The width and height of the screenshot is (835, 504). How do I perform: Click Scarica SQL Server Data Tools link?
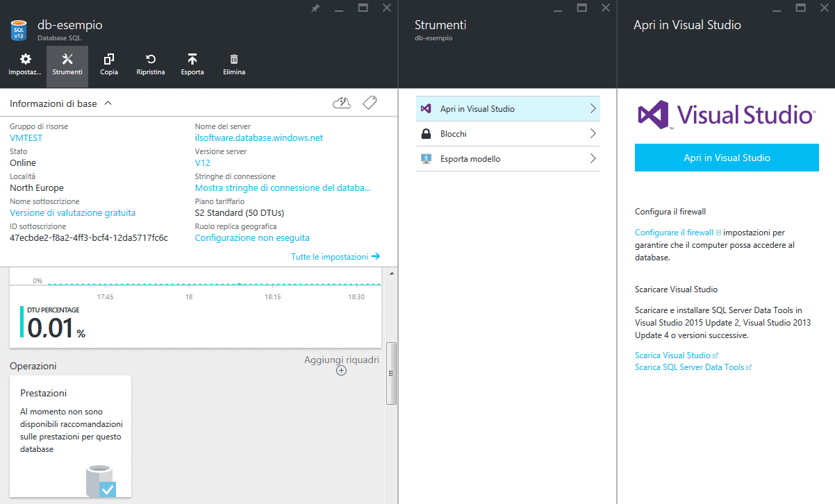(x=689, y=367)
